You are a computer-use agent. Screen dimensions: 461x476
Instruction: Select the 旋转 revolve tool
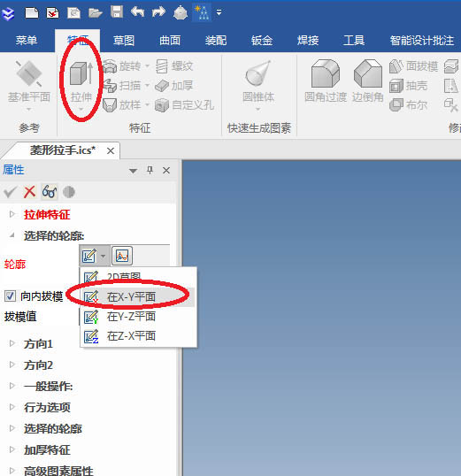(x=122, y=65)
